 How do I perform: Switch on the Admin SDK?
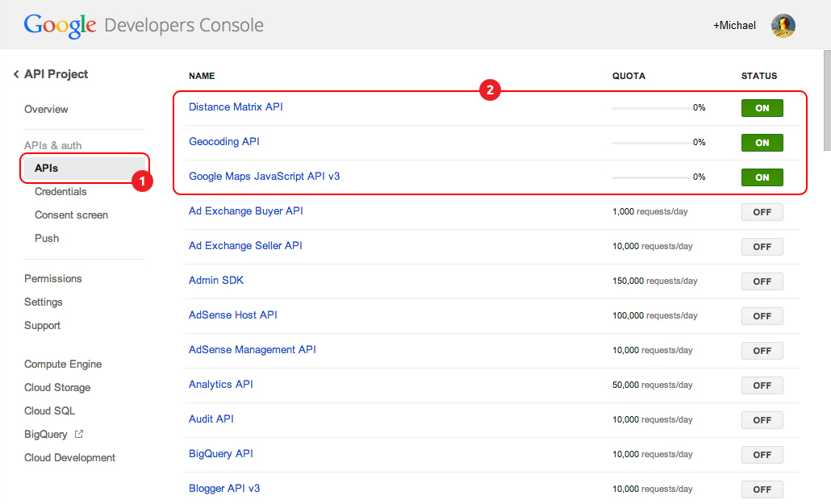(762, 281)
